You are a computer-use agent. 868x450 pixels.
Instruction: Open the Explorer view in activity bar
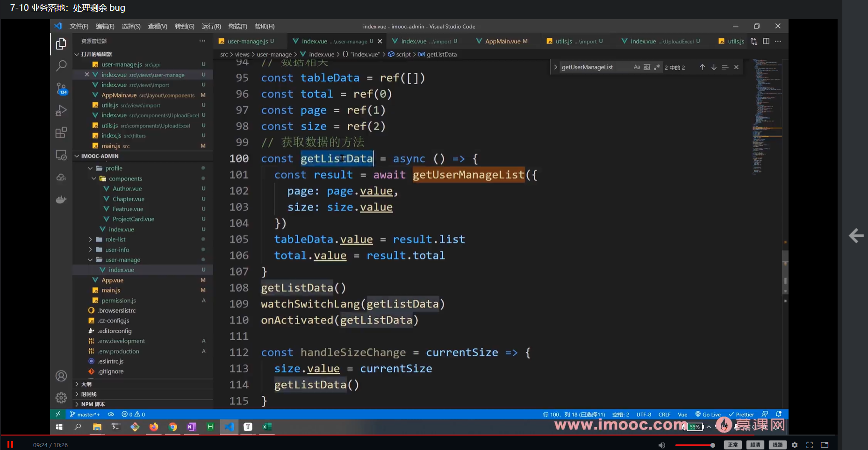(61, 44)
